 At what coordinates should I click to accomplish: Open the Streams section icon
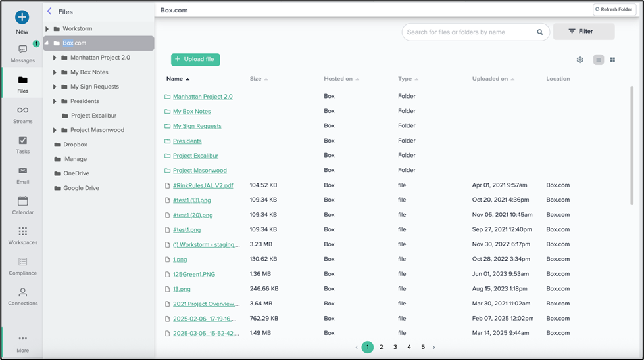pos(22,110)
